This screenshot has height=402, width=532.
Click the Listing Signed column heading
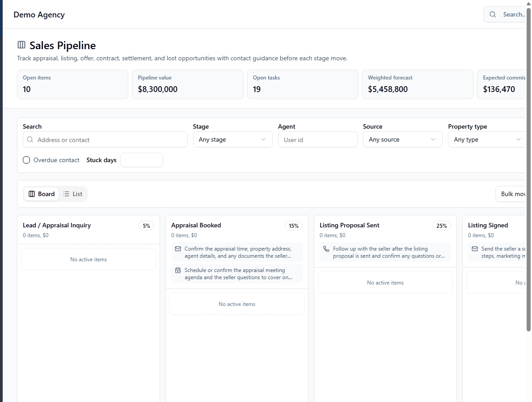tap(488, 225)
